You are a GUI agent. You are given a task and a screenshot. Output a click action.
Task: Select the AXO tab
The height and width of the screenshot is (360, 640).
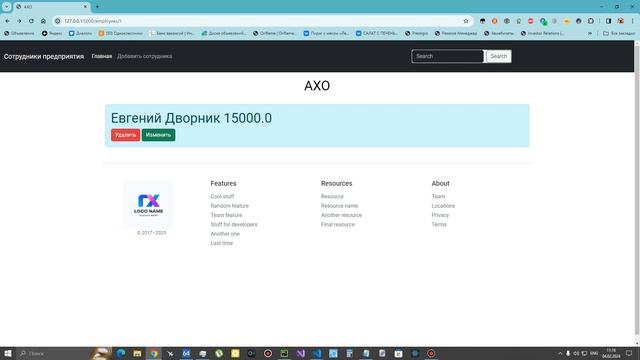click(x=51, y=7)
